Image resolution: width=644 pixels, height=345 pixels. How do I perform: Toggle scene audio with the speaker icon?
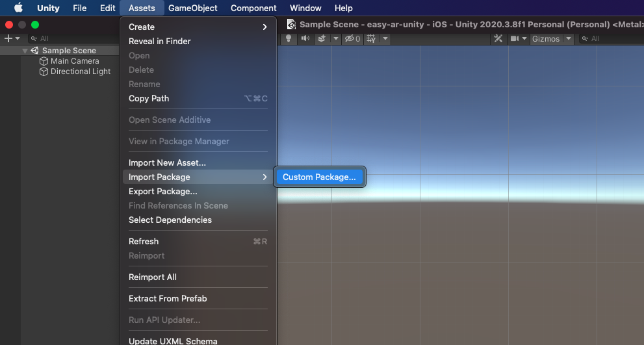pos(305,38)
